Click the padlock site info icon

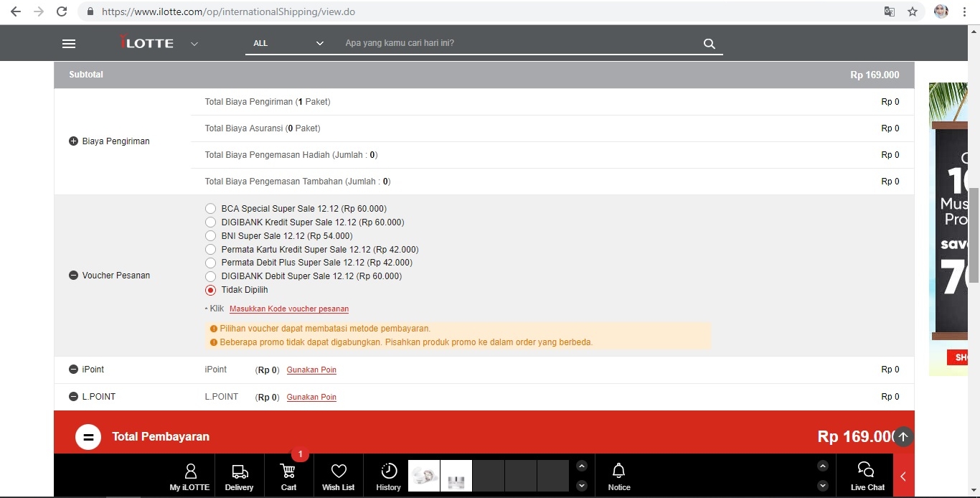(90, 11)
